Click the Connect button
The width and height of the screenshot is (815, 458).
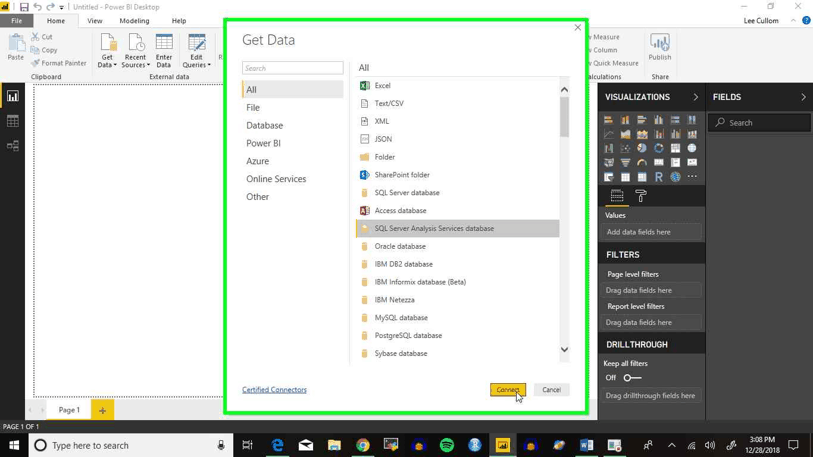pos(508,389)
